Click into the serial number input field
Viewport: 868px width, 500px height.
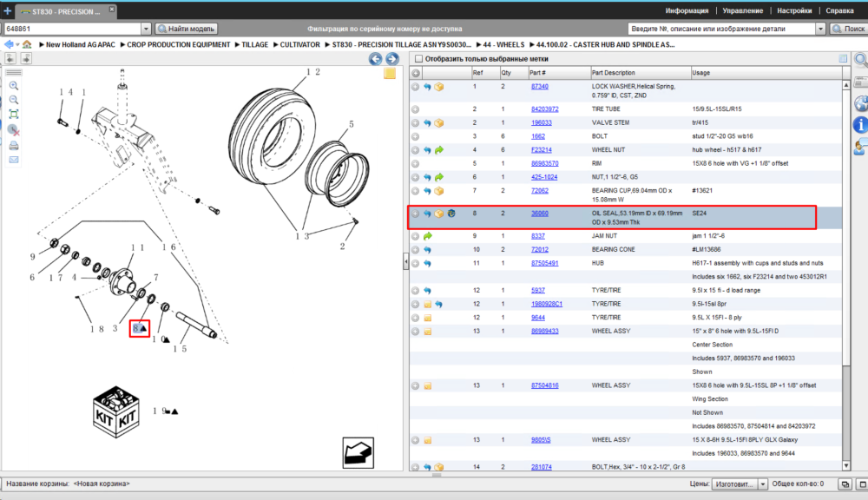[73, 29]
